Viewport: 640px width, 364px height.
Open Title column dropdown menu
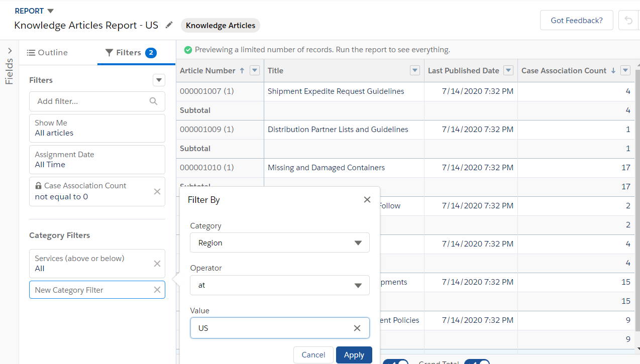tap(415, 71)
